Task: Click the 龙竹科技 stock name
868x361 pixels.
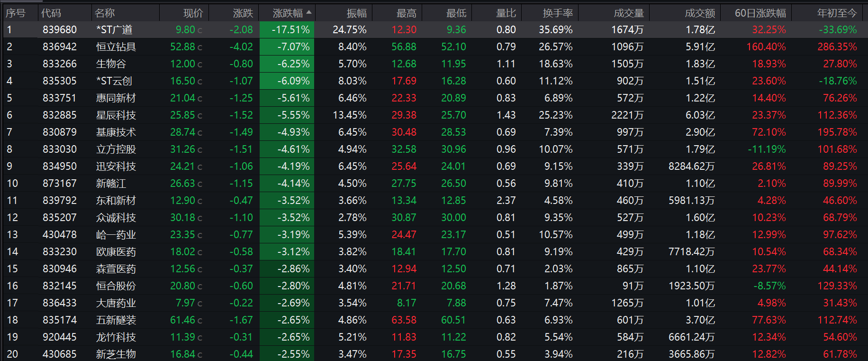Action: [116, 337]
